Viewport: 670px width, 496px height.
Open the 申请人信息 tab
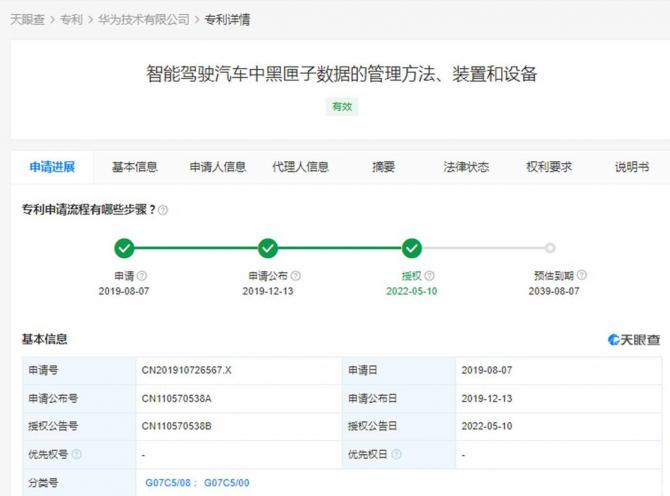point(218,167)
